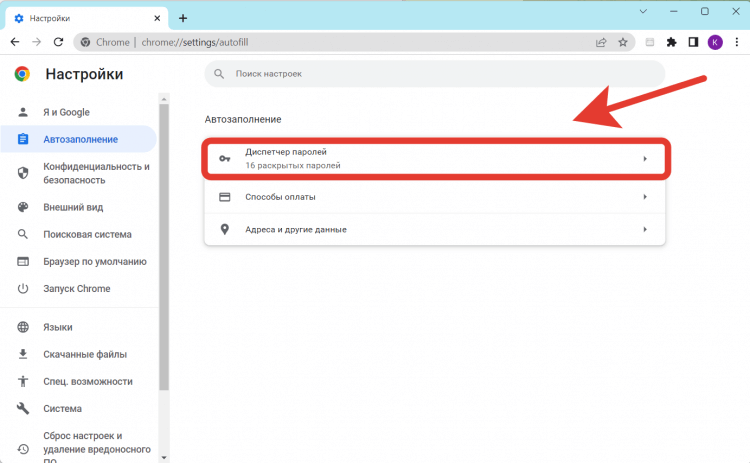Open the side panel icon
The width and height of the screenshot is (750, 463).
(693, 42)
